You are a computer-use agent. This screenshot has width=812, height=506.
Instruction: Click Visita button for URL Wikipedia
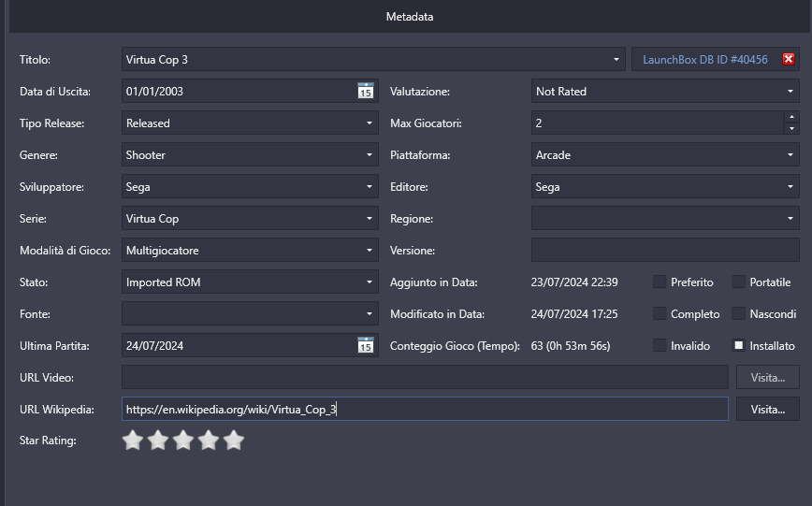tap(767, 409)
